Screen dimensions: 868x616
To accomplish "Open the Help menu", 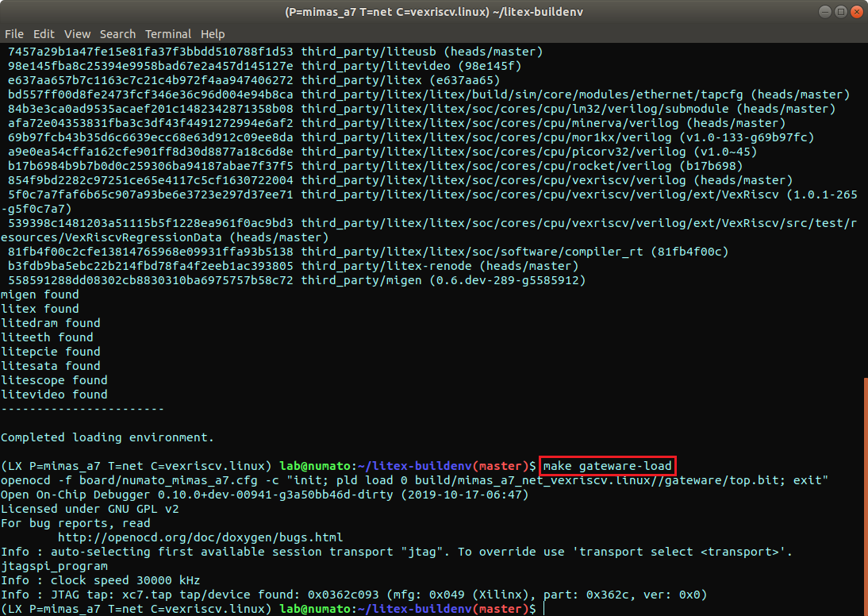I will (x=213, y=34).
